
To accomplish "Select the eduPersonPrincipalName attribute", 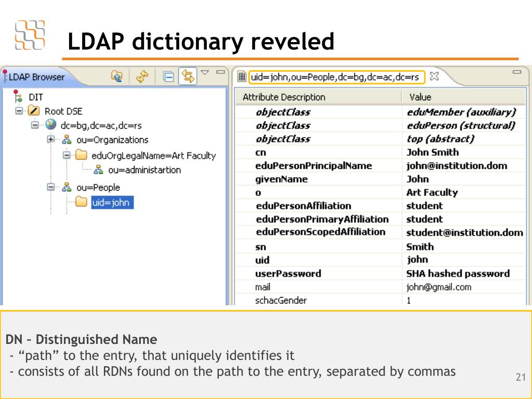I will point(313,166).
